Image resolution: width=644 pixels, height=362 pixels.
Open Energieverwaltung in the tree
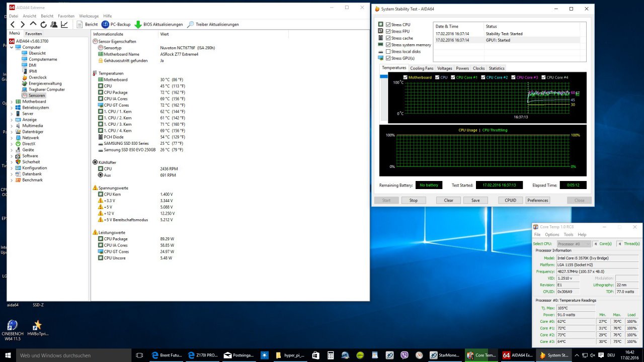click(x=45, y=83)
